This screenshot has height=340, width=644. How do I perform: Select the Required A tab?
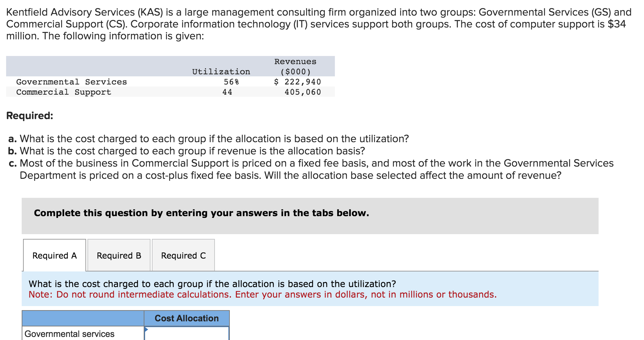click(54, 256)
